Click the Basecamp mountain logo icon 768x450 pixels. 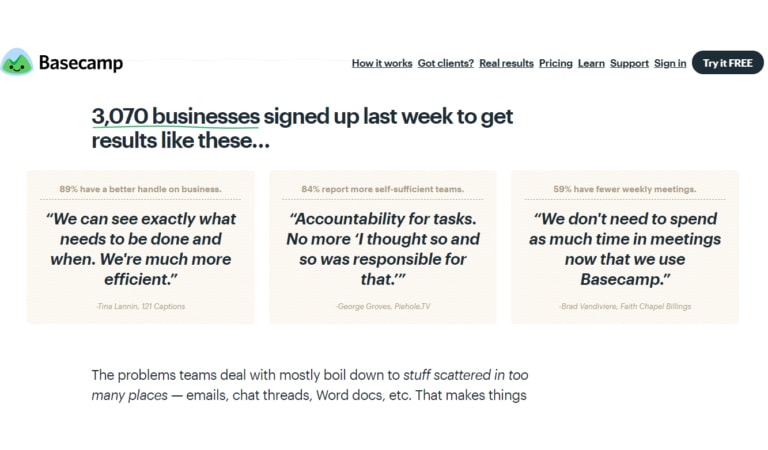coord(17,62)
